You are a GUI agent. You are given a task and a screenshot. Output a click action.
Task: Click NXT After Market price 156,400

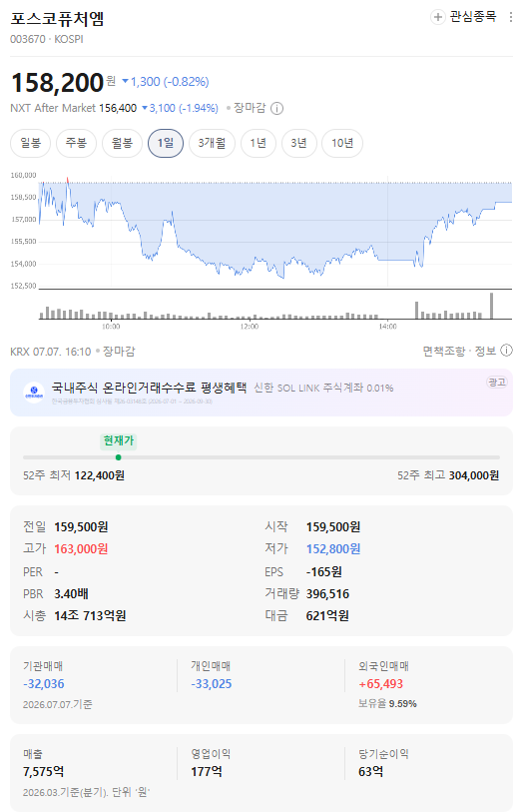(118, 108)
